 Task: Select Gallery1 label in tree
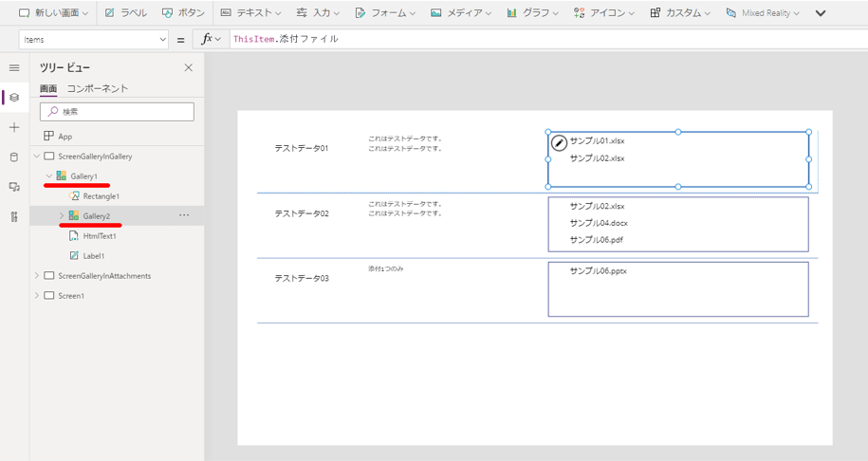pyautogui.click(x=84, y=176)
